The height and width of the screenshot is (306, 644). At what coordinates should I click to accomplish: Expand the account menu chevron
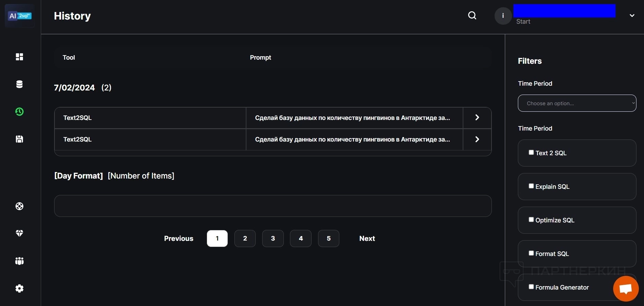(x=632, y=15)
